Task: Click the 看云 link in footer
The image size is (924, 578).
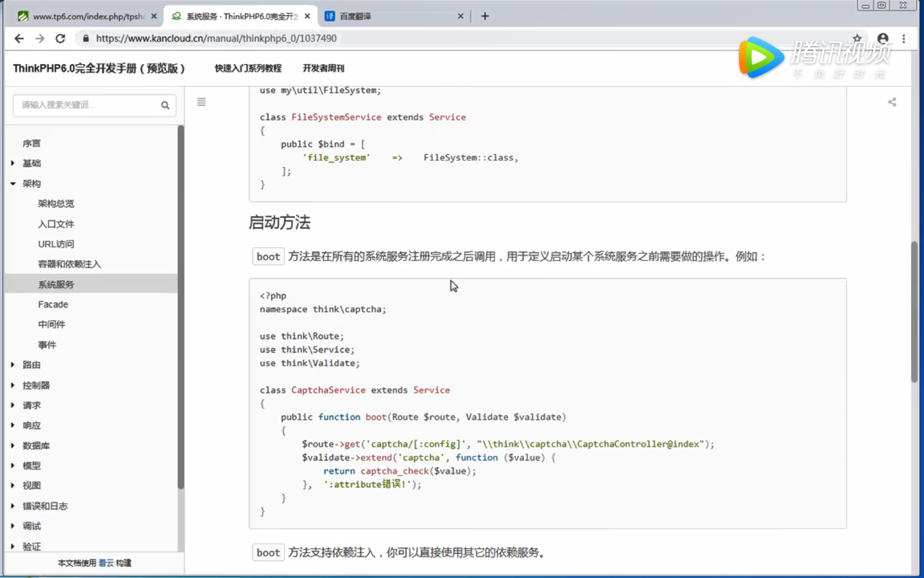Action: click(106, 563)
